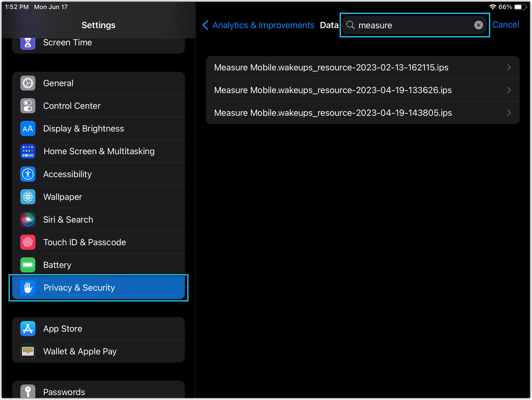
Task: Open Siri & Search settings
Action: tap(99, 219)
